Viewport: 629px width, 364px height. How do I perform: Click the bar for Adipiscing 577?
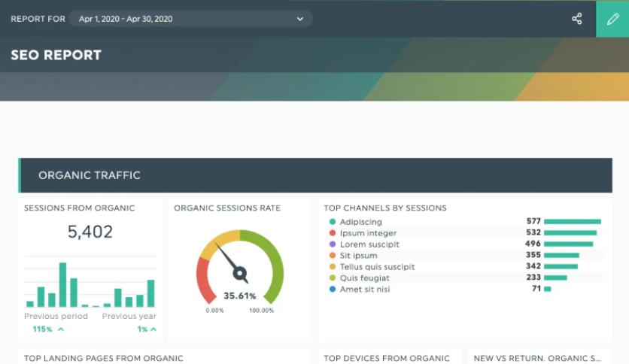point(573,221)
